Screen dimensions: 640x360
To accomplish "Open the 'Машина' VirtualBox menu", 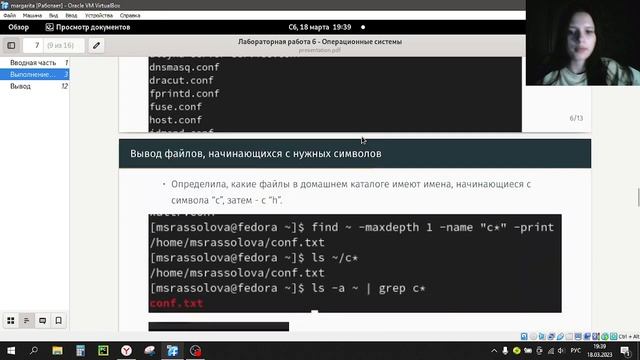I will (x=32, y=16).
